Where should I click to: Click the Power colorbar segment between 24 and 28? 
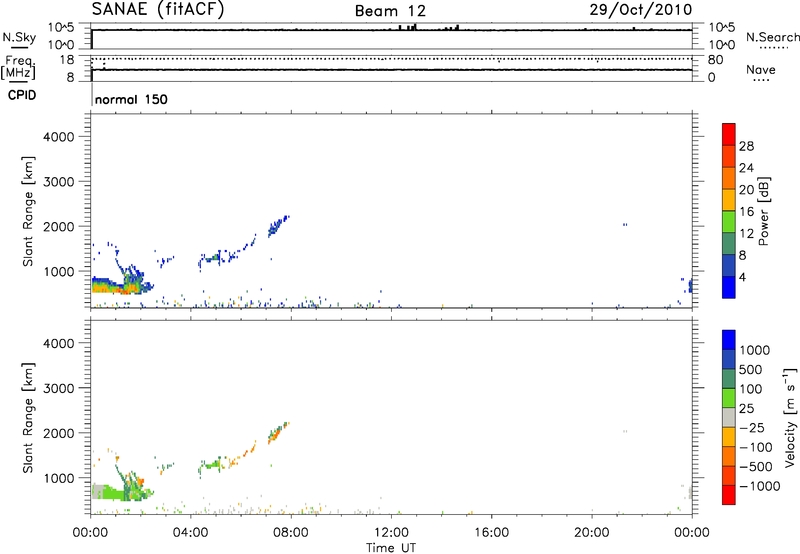[x=729, y=156]
